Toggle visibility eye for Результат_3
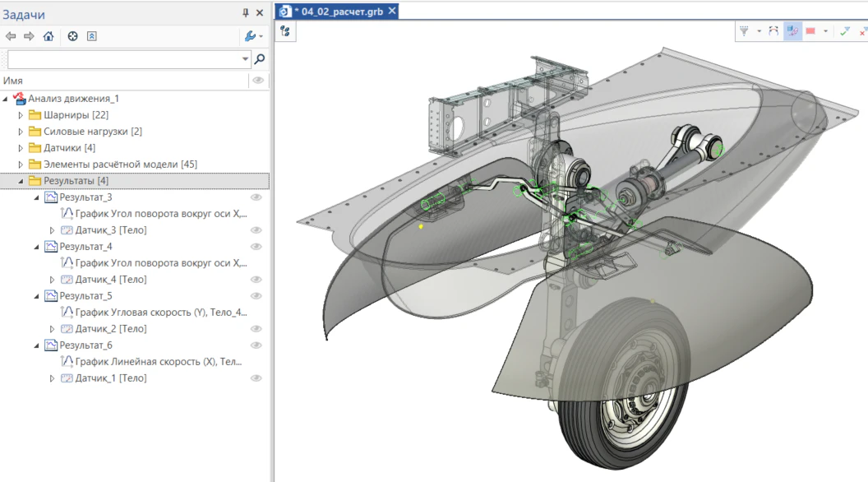This screenshot has height=482, width=868. point(256,197)
